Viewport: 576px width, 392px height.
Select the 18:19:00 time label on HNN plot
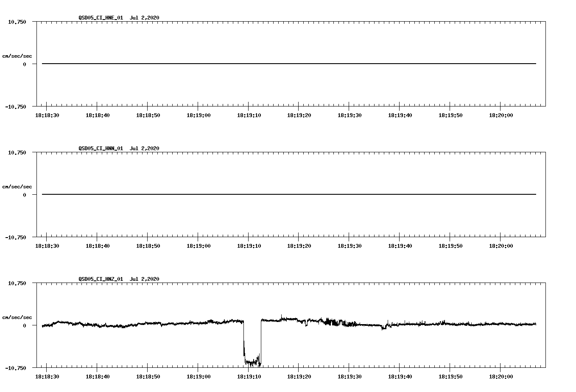pyautogui.click(x=199, y=246)
